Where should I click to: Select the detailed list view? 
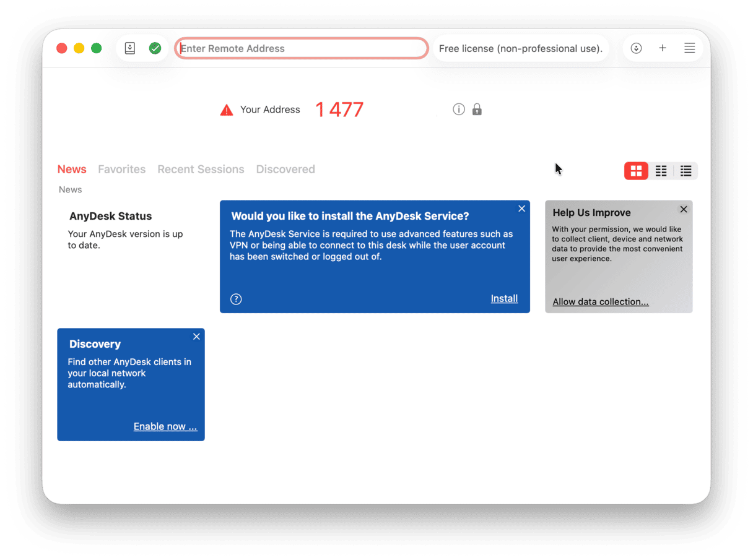point(686,171)
